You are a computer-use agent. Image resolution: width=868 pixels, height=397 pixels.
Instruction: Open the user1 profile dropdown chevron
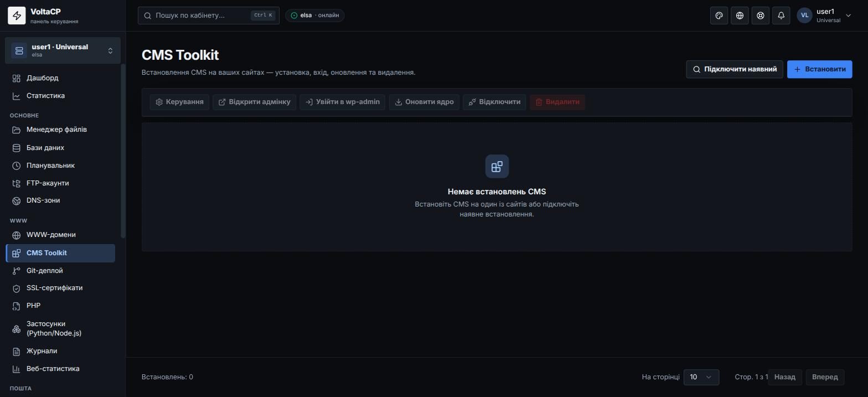[848, 16]
